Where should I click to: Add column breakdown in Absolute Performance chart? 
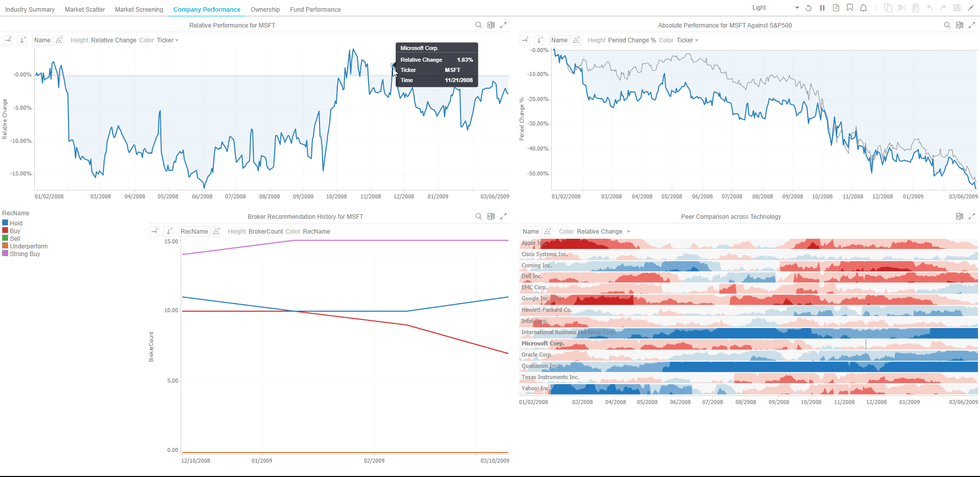pyautogui.click(x=525, y=40)
